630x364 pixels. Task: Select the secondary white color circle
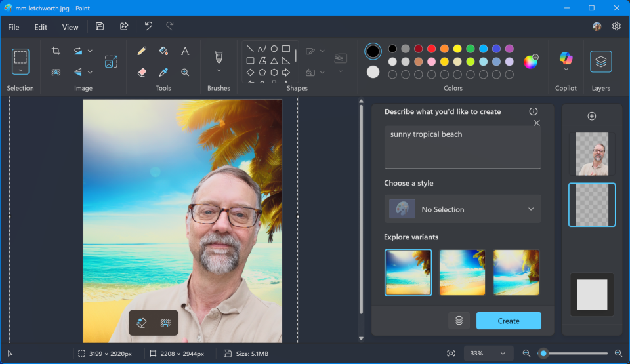[x=373, y=72]
